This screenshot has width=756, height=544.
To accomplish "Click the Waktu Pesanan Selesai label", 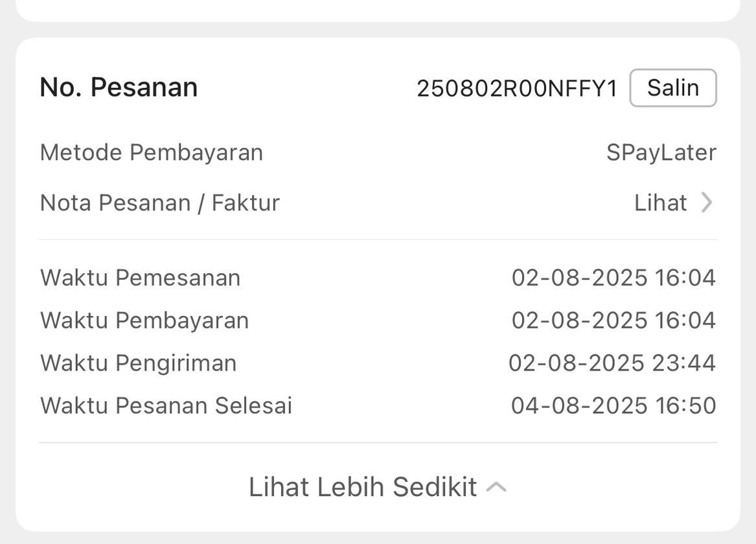I will (166, 405).
